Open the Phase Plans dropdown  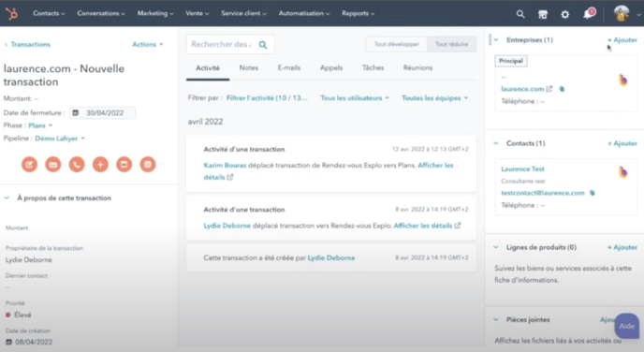40,125
